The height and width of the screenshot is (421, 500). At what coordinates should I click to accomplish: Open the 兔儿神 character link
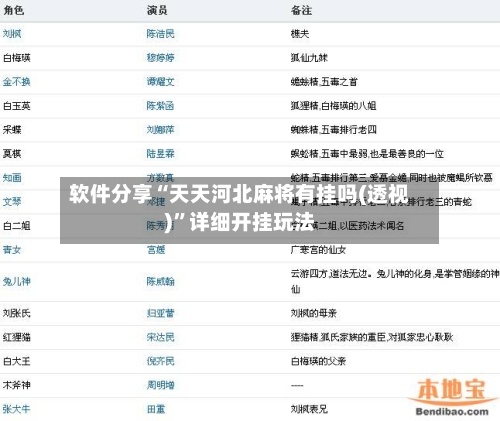coord(17,282)
